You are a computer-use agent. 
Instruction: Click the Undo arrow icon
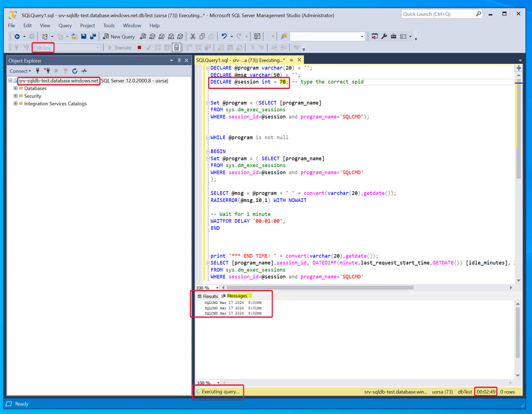[224, 36]
